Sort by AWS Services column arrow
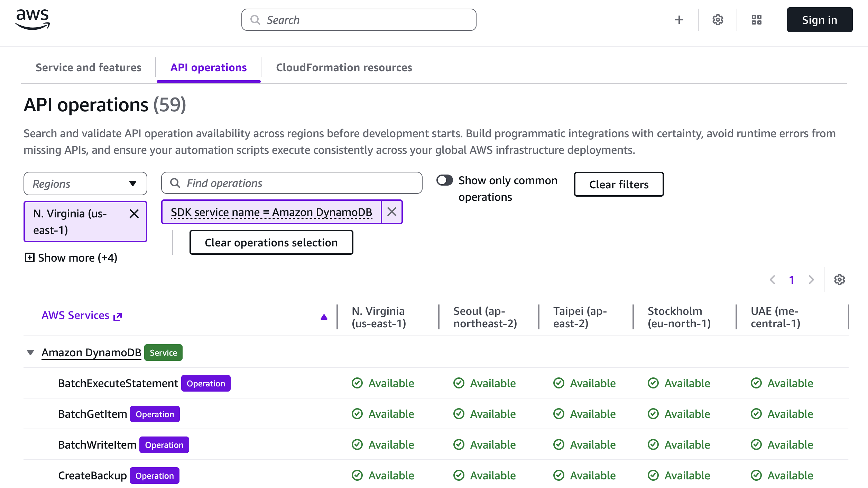This screenshot has width=868, height=488. click(324, 317)
